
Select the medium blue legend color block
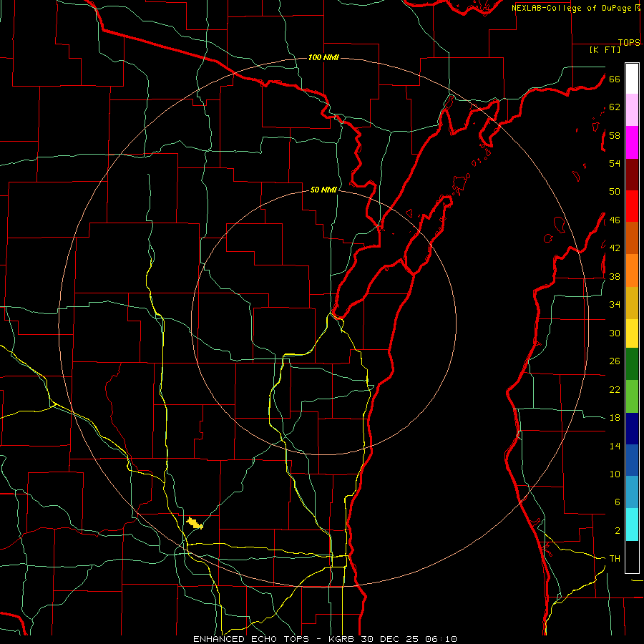[632, 460]
